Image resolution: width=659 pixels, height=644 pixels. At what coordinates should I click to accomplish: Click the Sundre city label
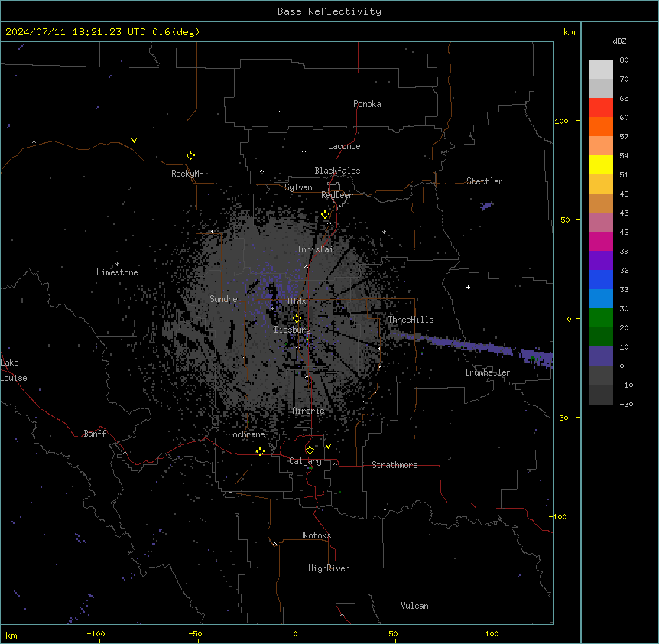tap(223, 299)
